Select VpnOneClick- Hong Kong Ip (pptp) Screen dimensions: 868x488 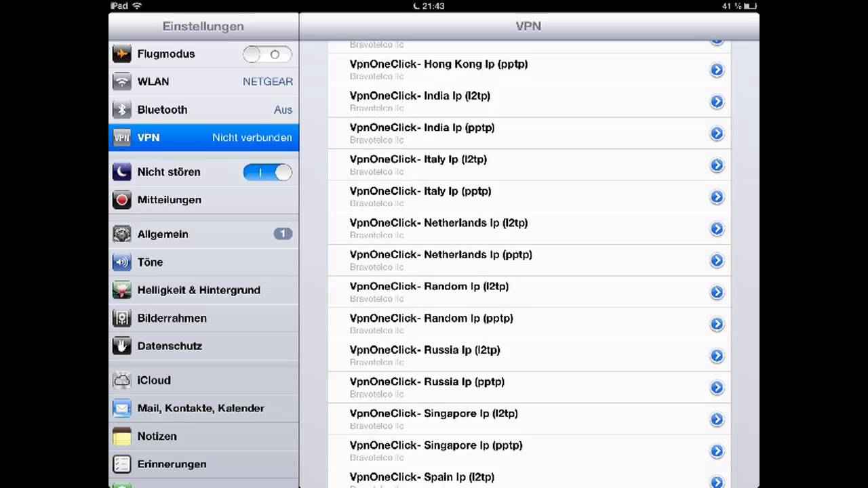[529, 70]
